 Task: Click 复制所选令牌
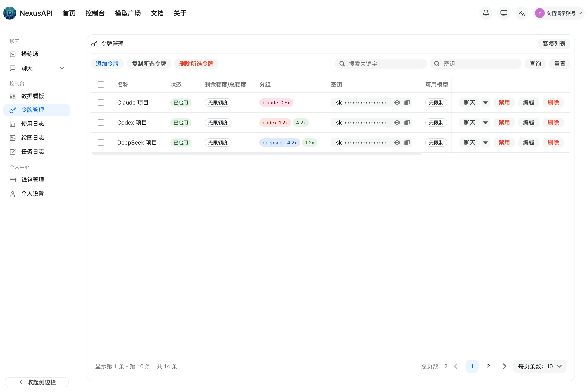(149, 64)
